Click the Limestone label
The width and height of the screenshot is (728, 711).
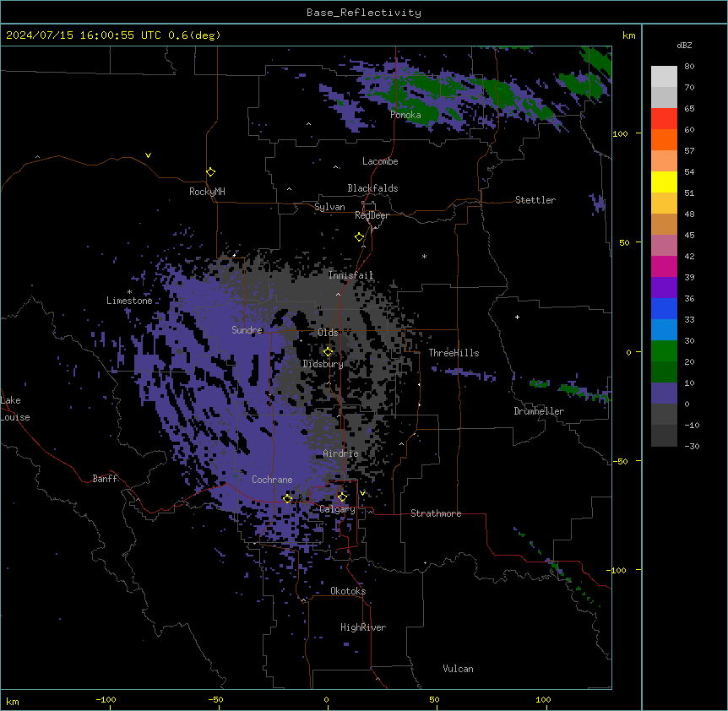(x=129, y=301)
